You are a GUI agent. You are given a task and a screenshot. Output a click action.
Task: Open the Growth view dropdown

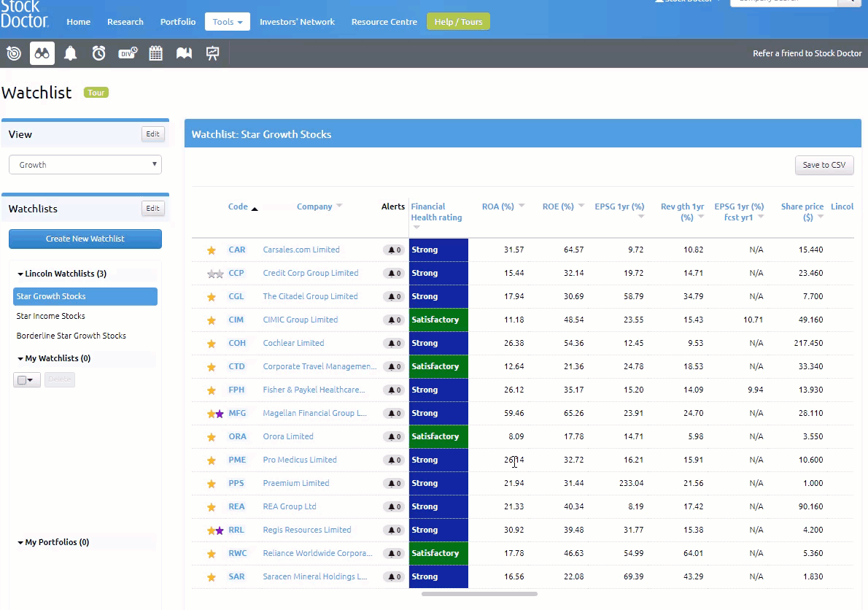click(85, 165)
